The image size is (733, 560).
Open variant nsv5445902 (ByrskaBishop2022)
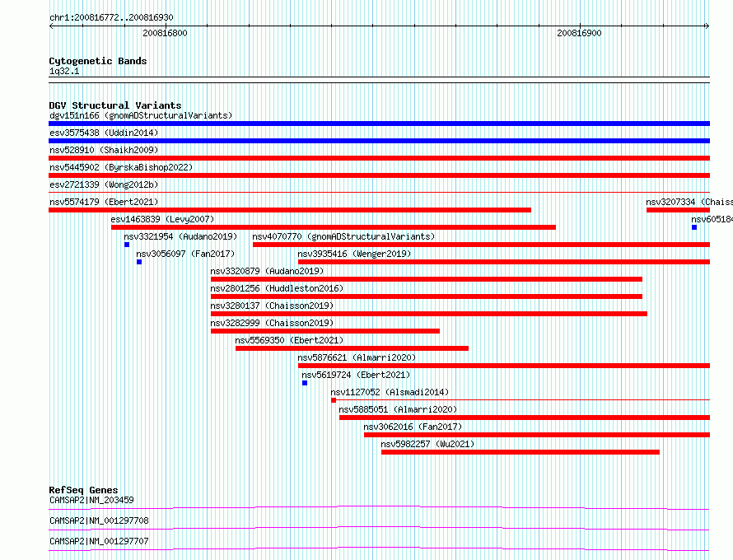coord(121,167)
